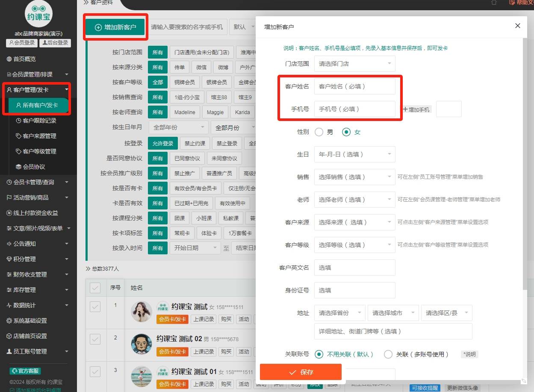Click the 开始日期 date field

(195, 248)
